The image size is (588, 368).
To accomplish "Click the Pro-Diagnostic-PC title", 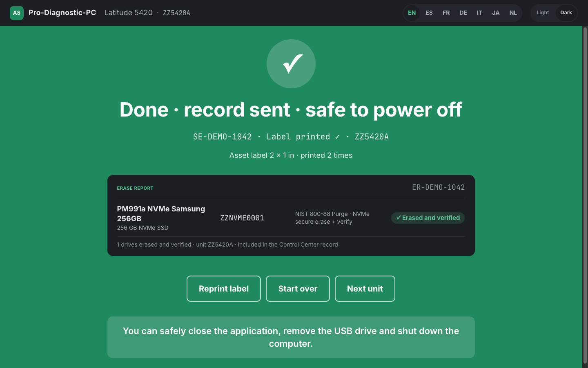I will [x=62, y=13].
